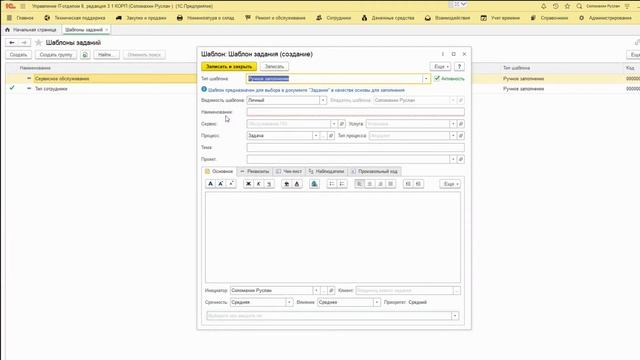Open the Услуга field link icon
The width and height of the screenshot is (640, 360).
click(461, 124)
